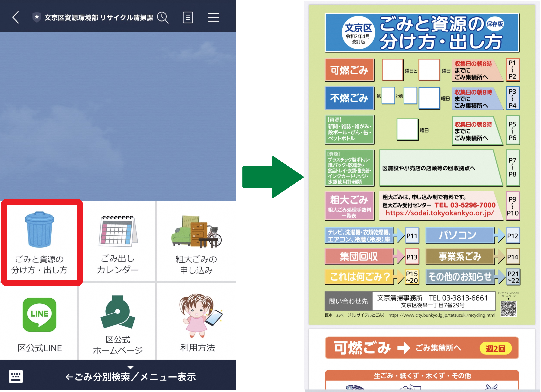Click account title 文京区資源環境部 リサイクル清掃課
This screenshot has height=392, width=541.
click(x=99, y=18)
